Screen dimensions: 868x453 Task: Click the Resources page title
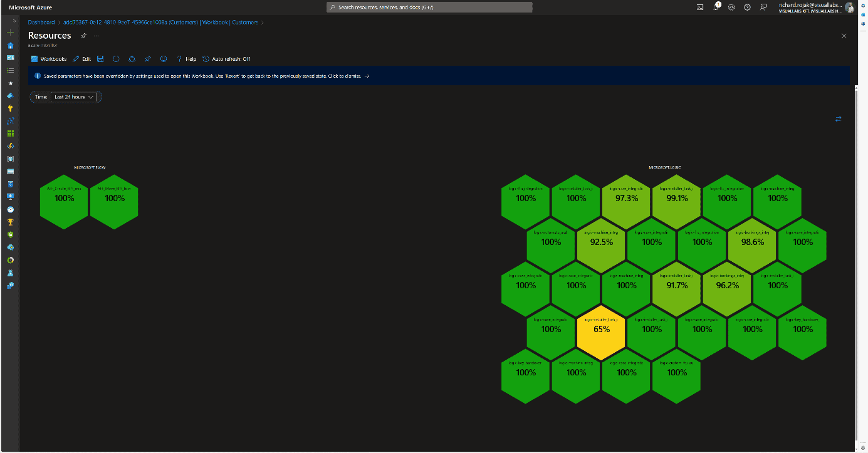point(50,36)
